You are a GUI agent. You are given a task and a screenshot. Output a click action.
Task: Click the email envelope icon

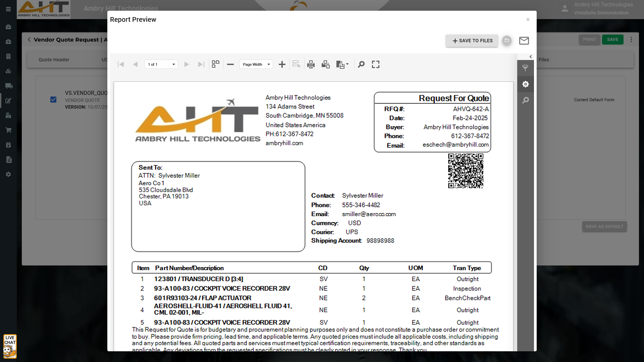524,41
